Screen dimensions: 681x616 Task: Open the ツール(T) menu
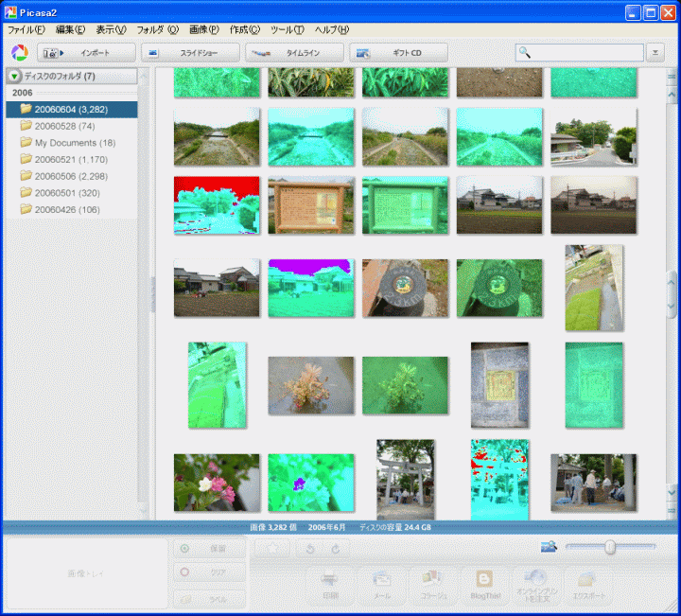(287, 30)
